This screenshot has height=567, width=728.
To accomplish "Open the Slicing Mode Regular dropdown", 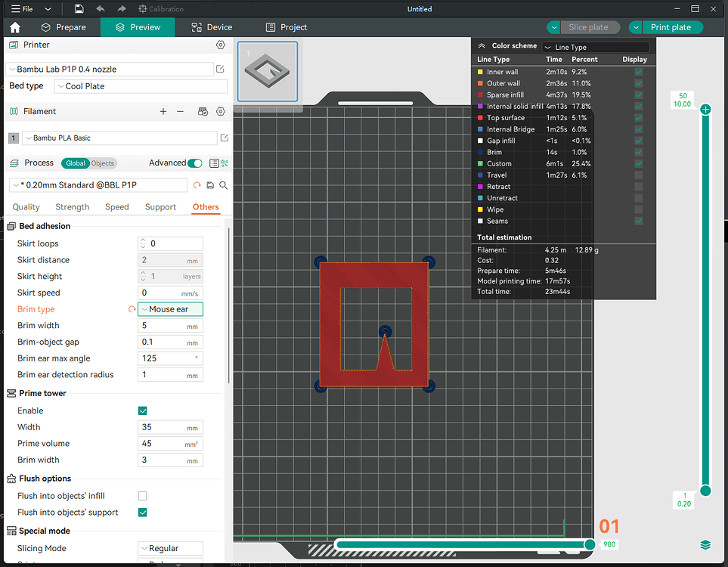I will [170, 548].
